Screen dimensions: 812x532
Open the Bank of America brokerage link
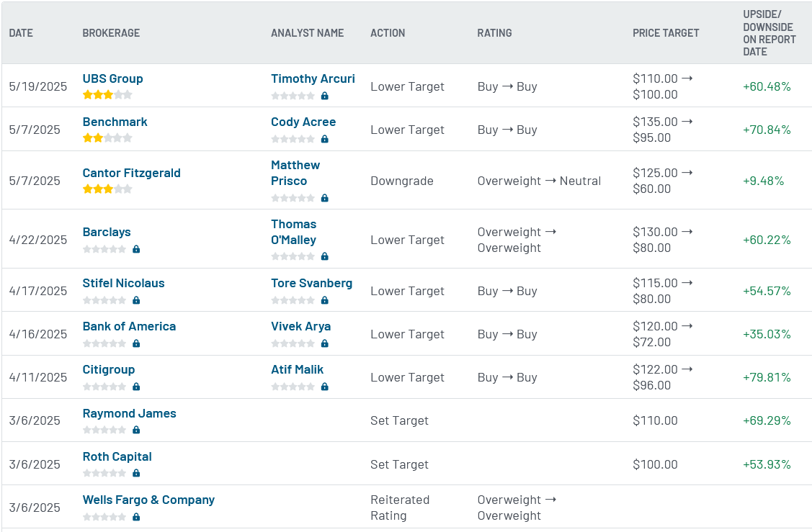coord(129,326)
